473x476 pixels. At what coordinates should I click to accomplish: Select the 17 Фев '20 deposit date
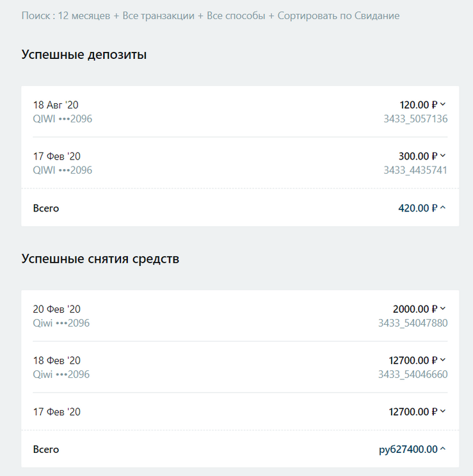pyautogui.click(x=56, y=156)
